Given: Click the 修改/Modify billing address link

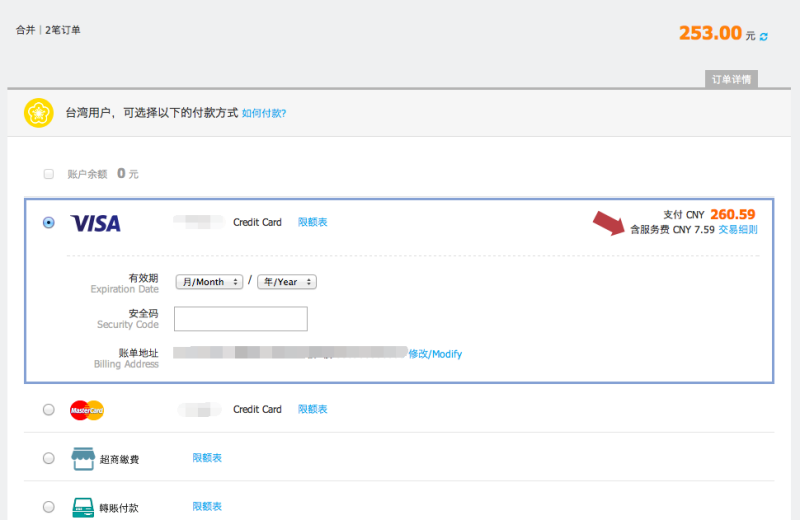Looking at the screenshot, I should tap(435, 354).
